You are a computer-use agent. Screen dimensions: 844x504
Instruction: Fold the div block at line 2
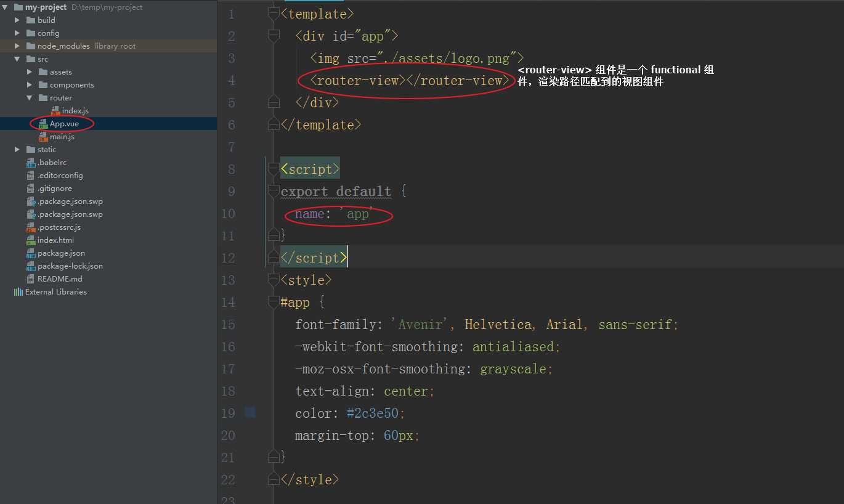[x=274, y=36]
